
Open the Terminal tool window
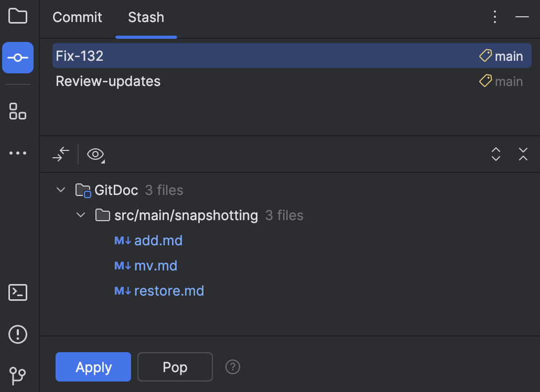point(18,292)
